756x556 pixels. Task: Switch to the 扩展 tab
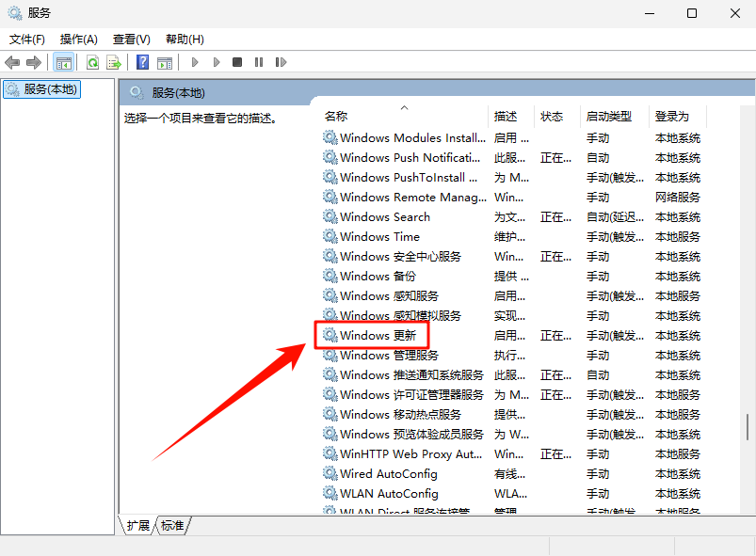point(137,527)
